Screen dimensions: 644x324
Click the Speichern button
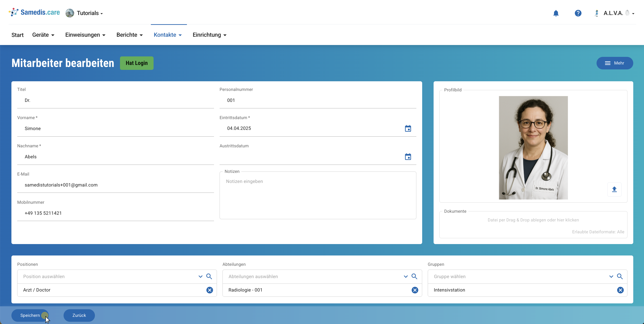pyautogui.click(x=30, y=315)
